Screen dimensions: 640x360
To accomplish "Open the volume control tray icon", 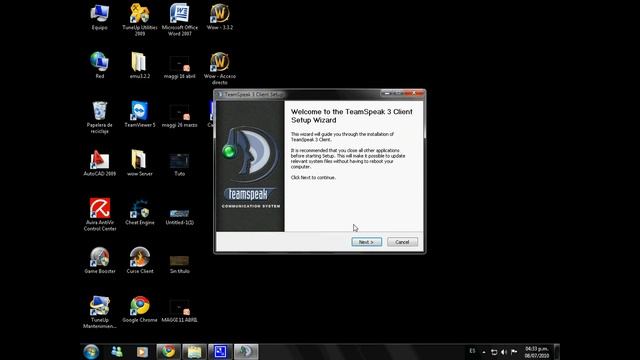I will (504, 352).
